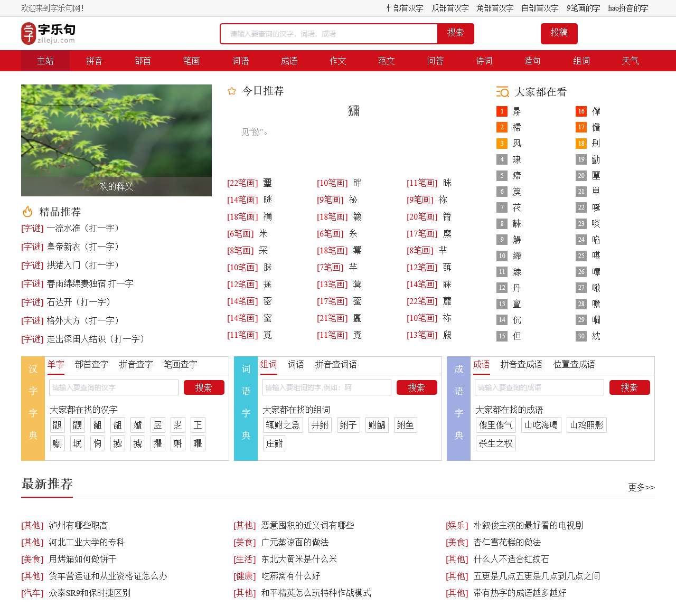
Task: Click the flame icon beside 精品推荐
Action: [x=27, y=212]
